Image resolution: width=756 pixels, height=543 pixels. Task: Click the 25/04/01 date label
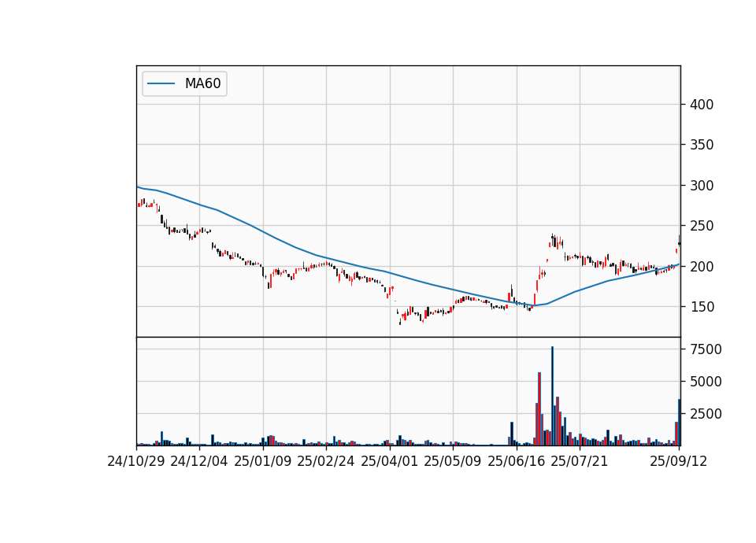click(390, 461)
